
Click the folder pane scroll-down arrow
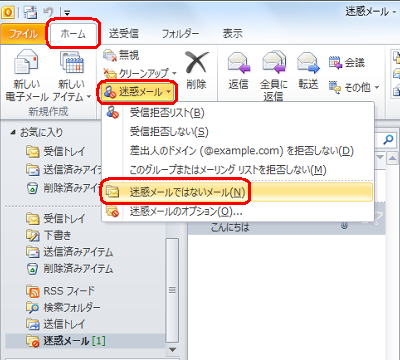pyautogui.click(x=172, y=350)
